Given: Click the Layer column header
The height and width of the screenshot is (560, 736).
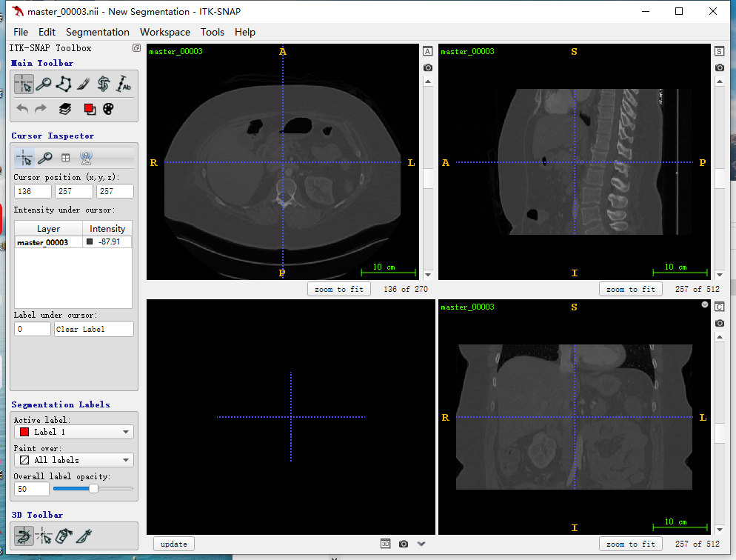Looking at the screenshot, I should tap(48, 229).
